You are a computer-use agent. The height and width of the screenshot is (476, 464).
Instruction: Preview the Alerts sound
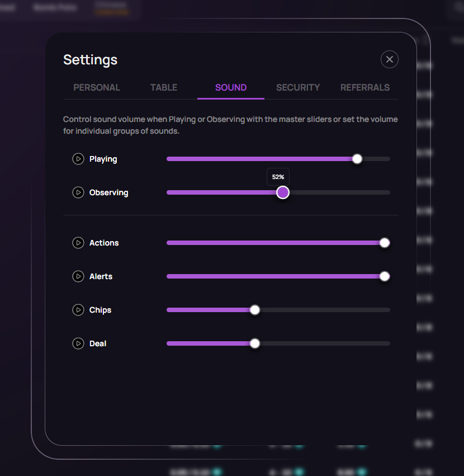pos(78,276)
